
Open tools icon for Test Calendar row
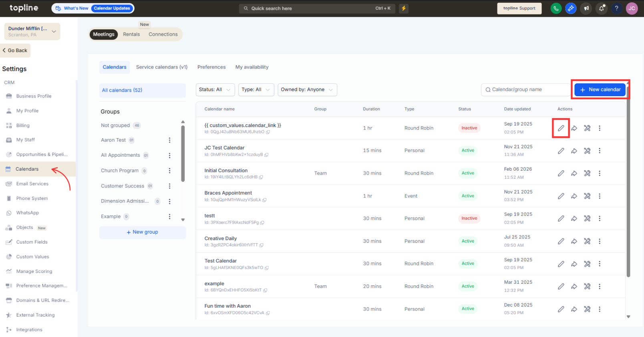tap(587, 264)
